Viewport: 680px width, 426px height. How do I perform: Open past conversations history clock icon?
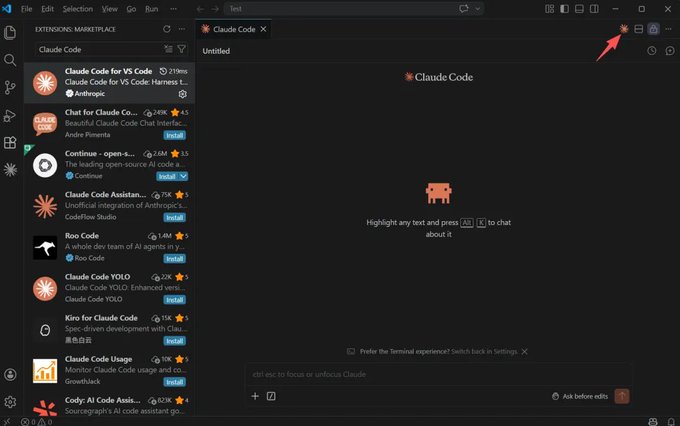[651, 51]
